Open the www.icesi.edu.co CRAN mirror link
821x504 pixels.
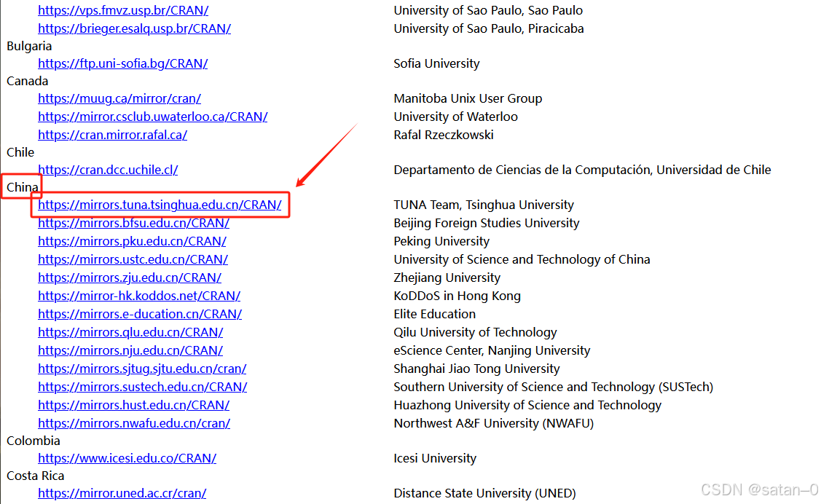[x=127, y=458]
